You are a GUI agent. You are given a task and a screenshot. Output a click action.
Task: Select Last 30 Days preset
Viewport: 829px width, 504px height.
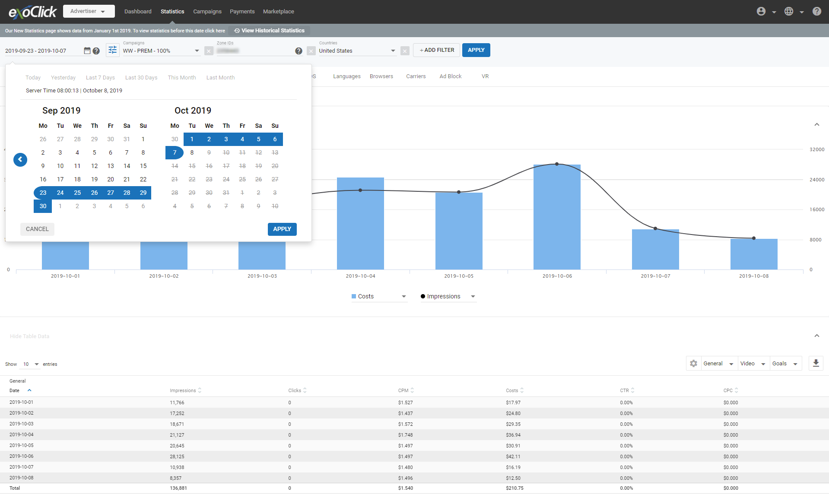tap(141, 78)
